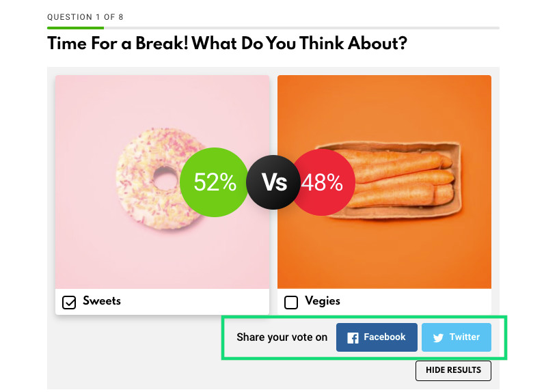Viewport: 544px width, 392px height.
Task: Click the Facebook logo icon
Action: (353, 338)
